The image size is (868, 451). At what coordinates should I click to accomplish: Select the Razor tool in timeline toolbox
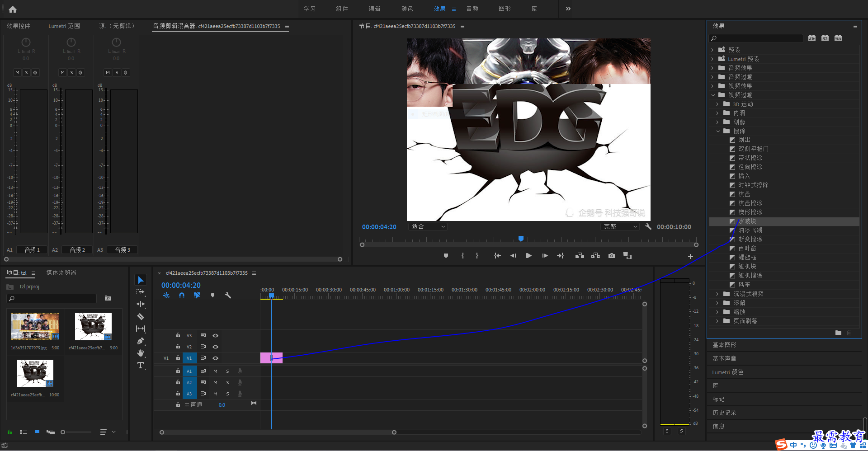(x=141, y=316)
